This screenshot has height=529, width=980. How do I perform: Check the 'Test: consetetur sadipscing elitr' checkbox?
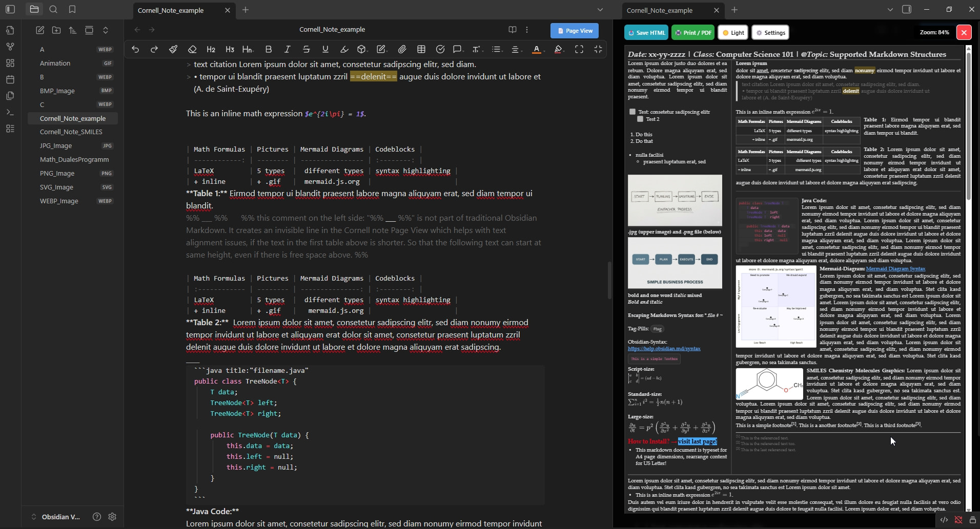point(632,112)
